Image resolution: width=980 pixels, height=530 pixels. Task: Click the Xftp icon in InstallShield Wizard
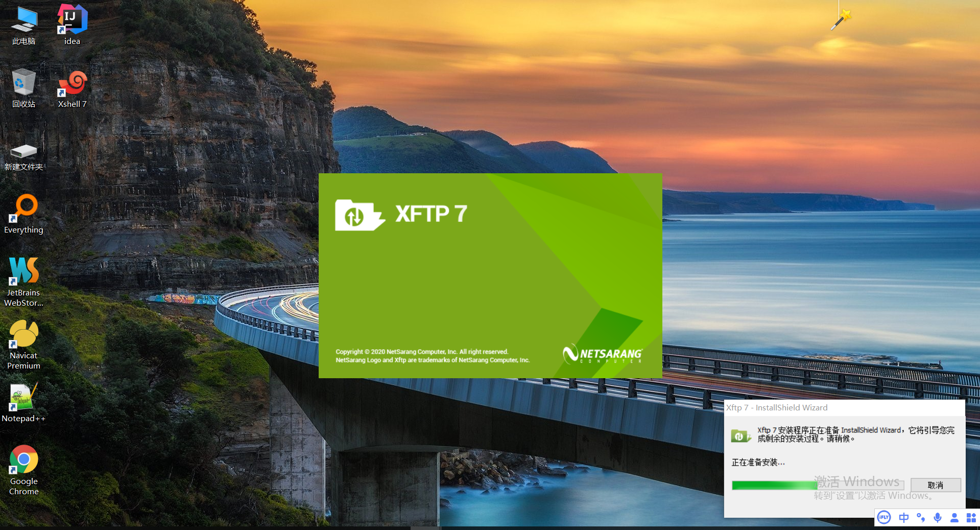740,435
